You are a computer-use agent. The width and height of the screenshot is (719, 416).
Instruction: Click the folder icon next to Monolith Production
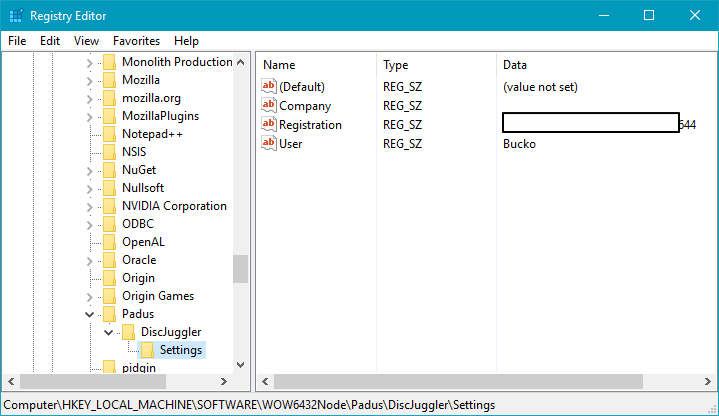click(110, 62)
